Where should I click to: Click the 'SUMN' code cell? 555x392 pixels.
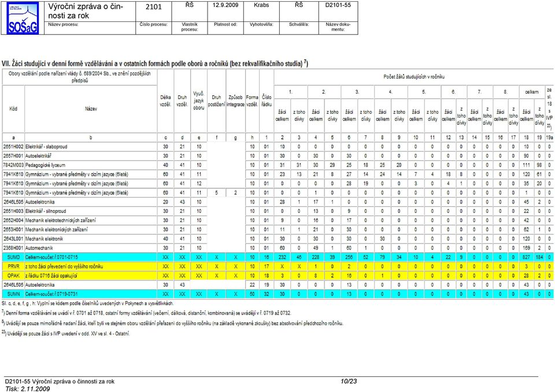[x=13, y=294]
